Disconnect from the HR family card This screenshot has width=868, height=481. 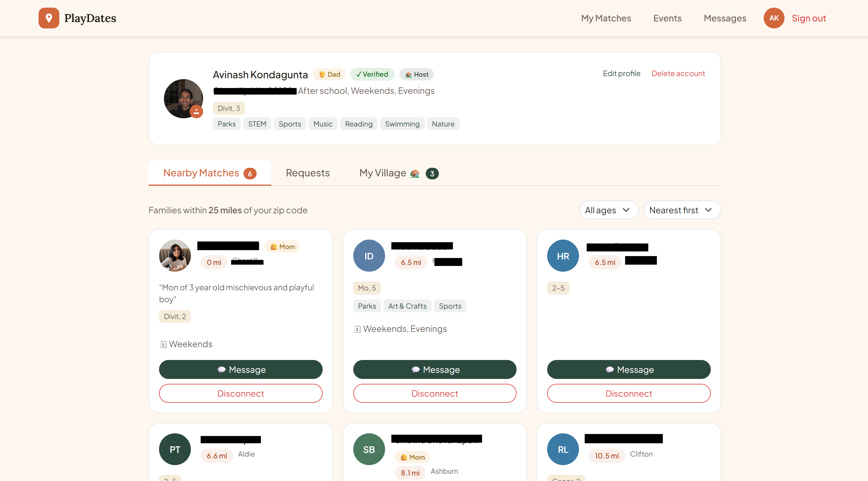[x=629, y=394]
